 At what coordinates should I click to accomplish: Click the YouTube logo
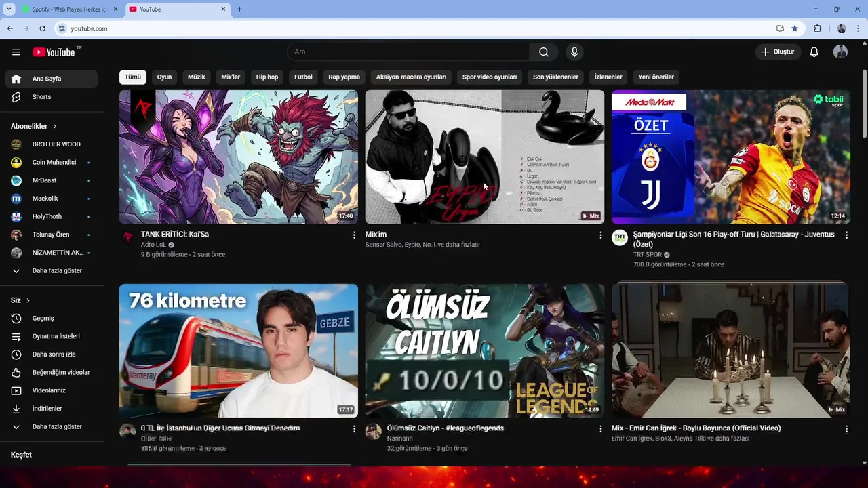point(54,52)
